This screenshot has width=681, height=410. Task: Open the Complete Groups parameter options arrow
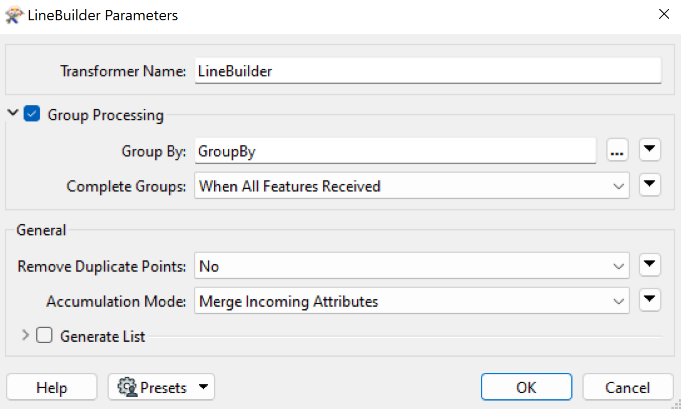[x=650, y=185]
